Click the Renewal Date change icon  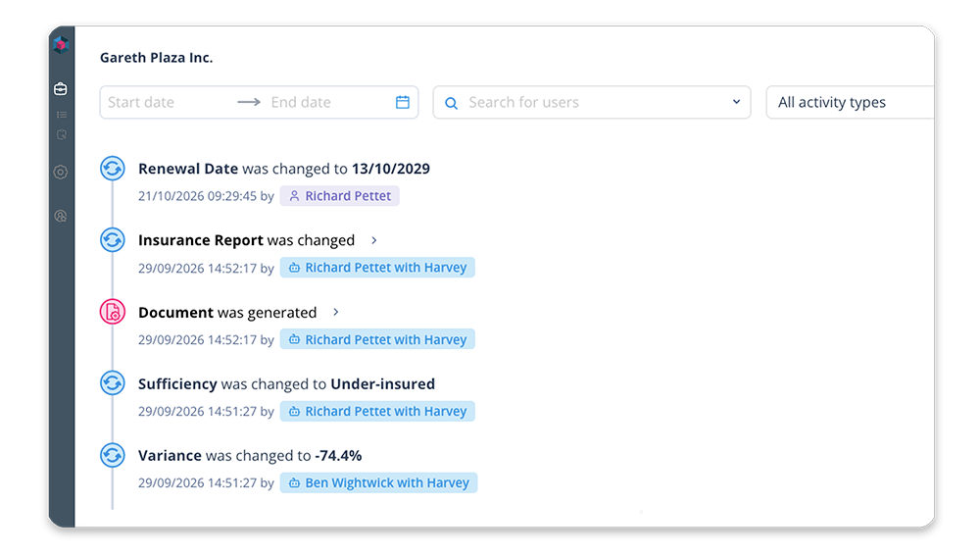point(113,169)
